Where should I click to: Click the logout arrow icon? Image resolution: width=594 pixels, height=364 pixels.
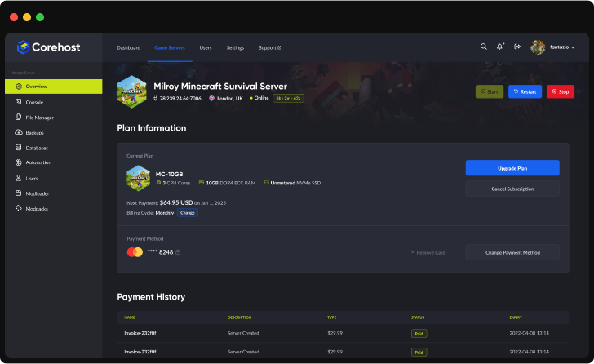pyautogui.click(x=517, y=47)
